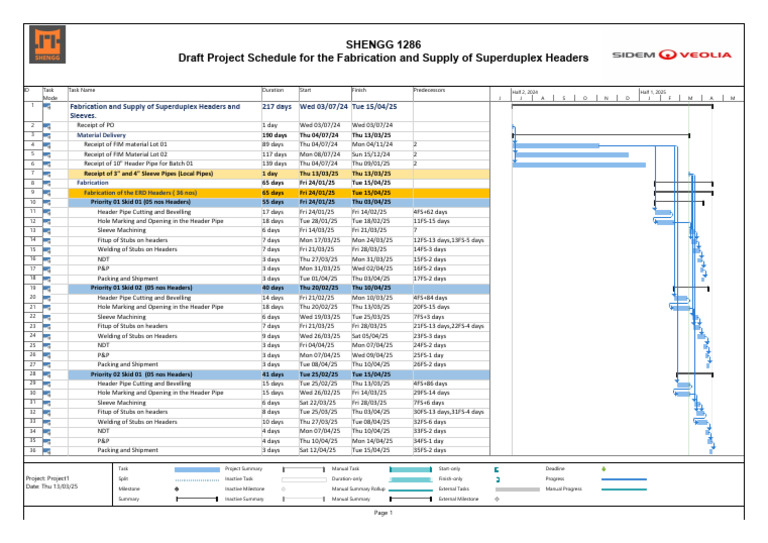Click task mode icon in row ID 22
Image resolution: width=768 pixels, height=543 pixels.
click(47, 317)
